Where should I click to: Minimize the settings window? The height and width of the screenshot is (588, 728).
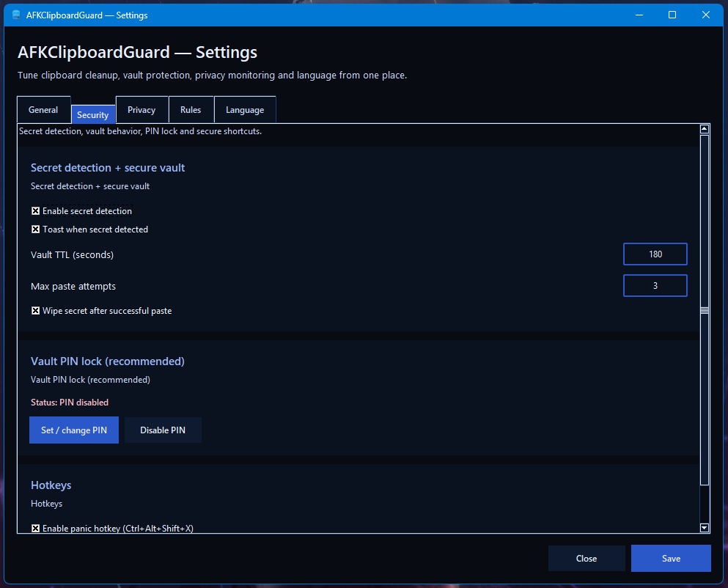639,15
